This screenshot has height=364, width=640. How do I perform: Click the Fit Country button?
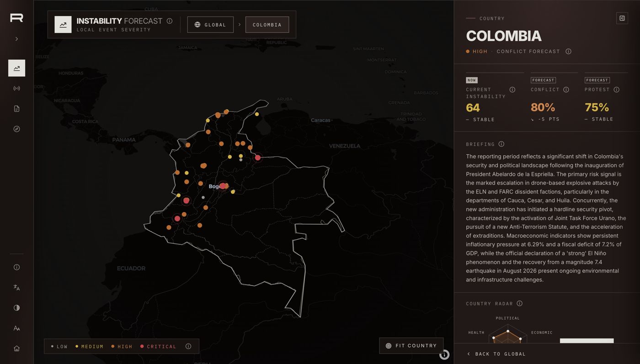(x=411, y=346)
